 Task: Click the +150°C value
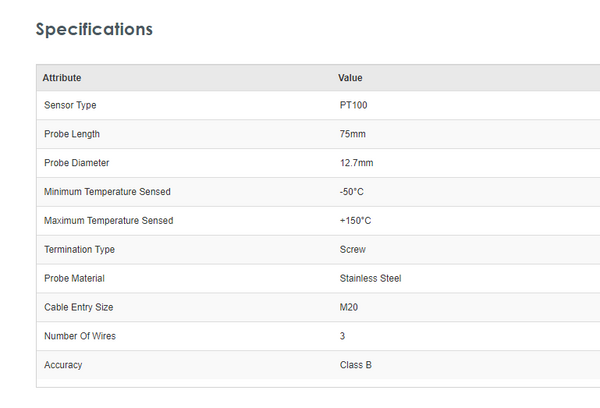click(x=355, y=221)
